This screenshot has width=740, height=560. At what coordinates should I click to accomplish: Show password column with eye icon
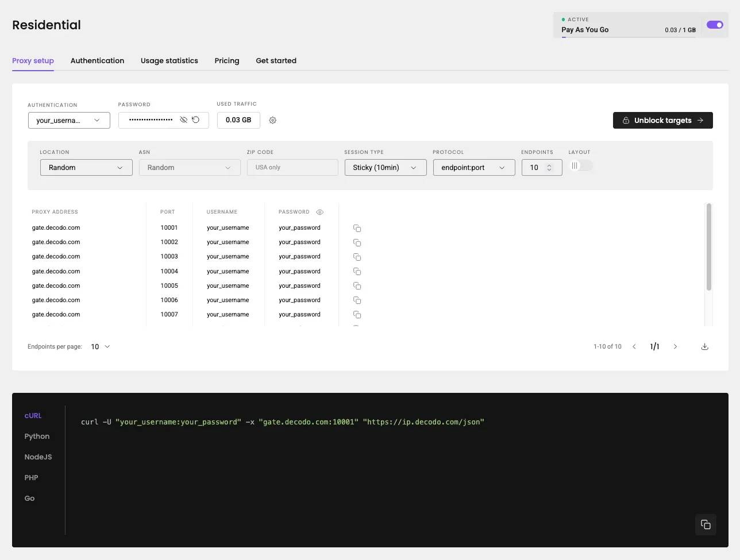[320, 212]
